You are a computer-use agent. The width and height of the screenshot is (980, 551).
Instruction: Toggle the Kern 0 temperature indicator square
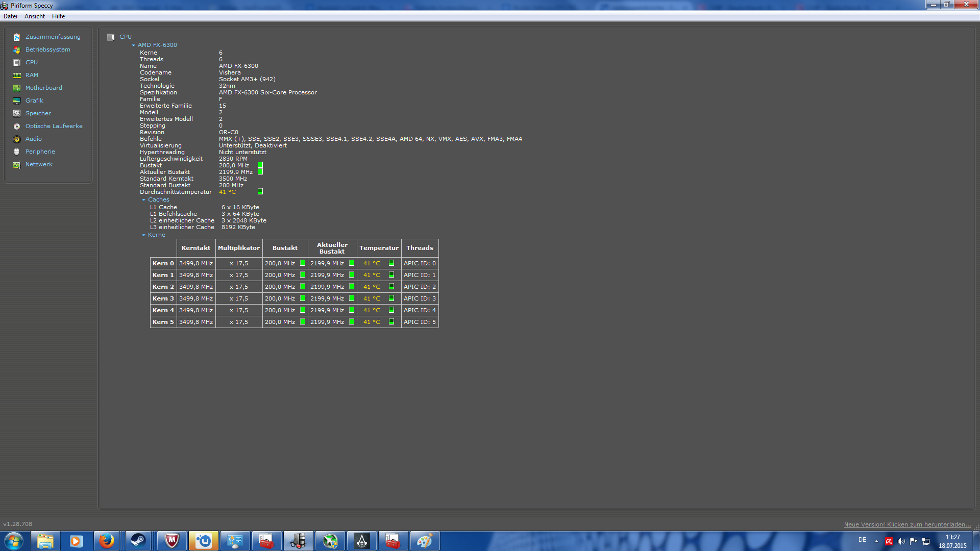click(x=391, y=263)
